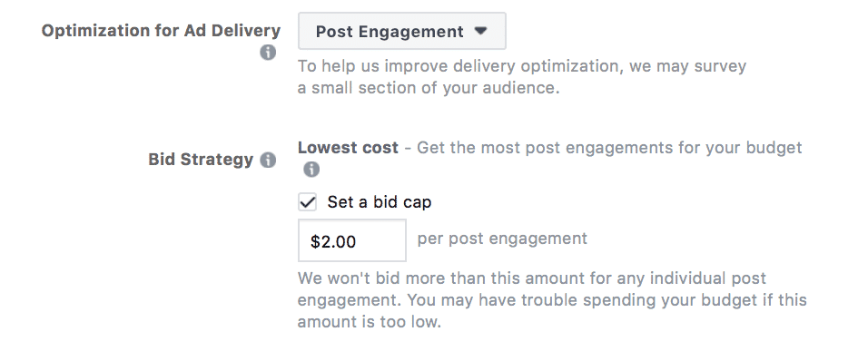Click 'To help us improve delivery optimization' line
Viewport: 868px width, 361px height.
click(522, 66)
